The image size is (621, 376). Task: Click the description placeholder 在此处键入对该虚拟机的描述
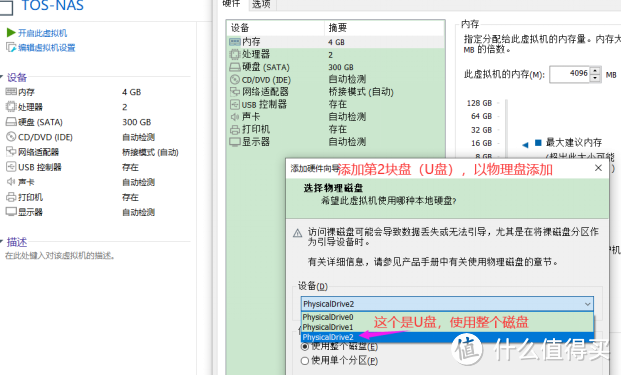tap(60, 256)
